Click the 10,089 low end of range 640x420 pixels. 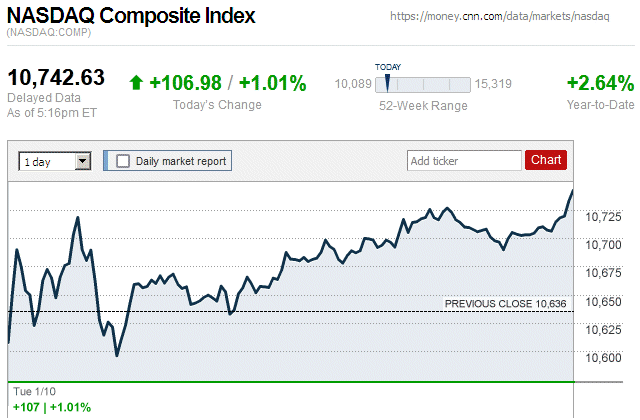coord(353,84)
